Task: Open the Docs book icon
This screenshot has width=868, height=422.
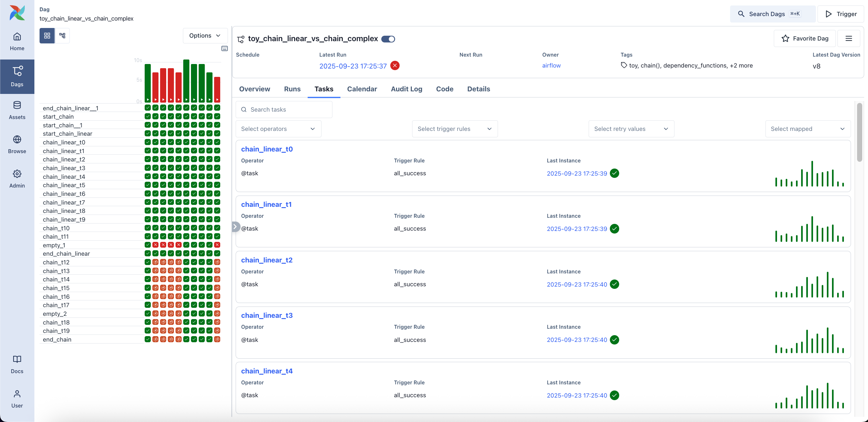Action: [x=17, y=359]
